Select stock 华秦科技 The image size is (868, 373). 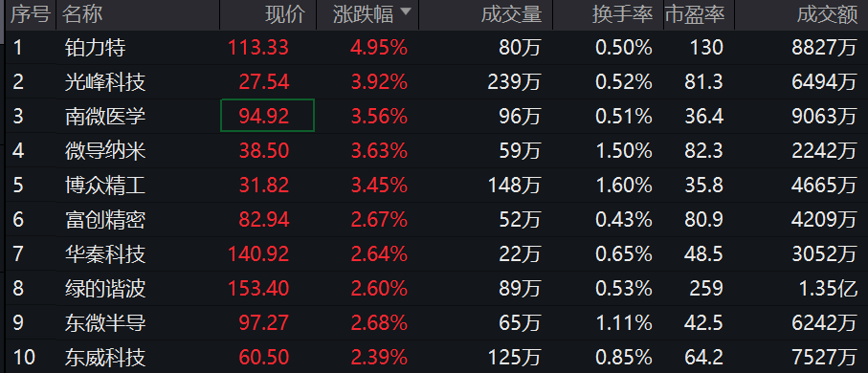click(105, 254)
